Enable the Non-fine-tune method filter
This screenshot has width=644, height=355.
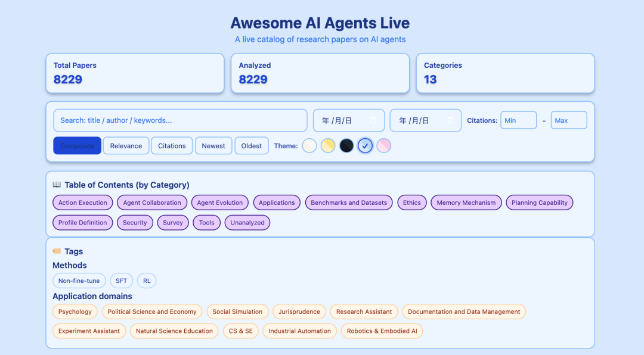79,281
